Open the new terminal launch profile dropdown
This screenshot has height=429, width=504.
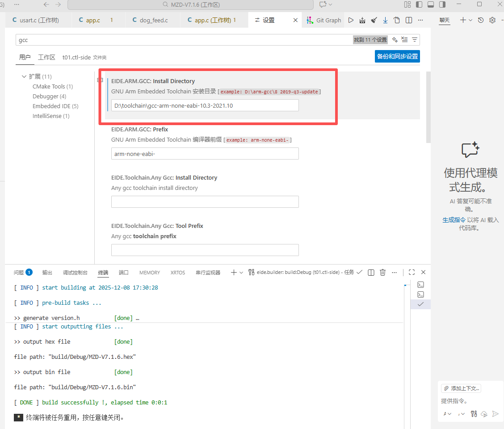click(241, 273)
